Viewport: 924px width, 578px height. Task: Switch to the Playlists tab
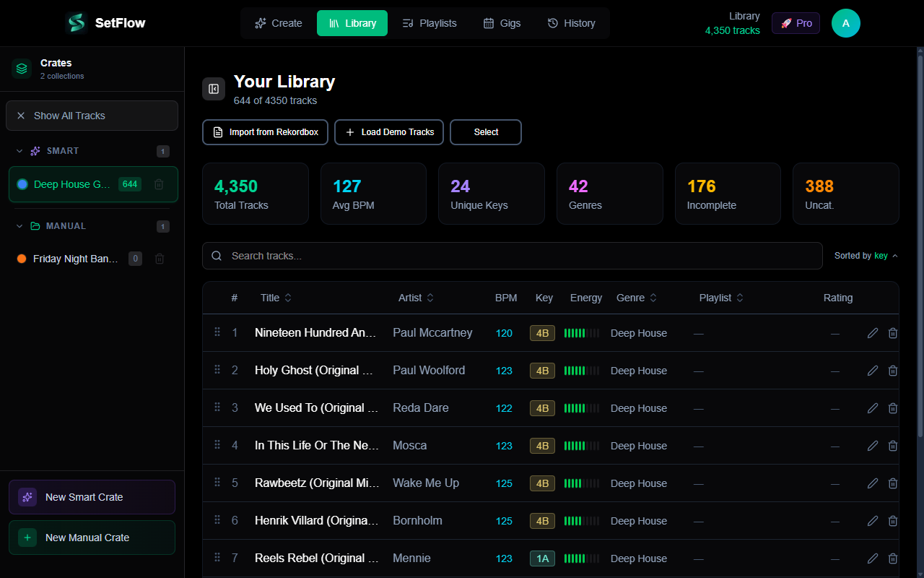(430, 22)
